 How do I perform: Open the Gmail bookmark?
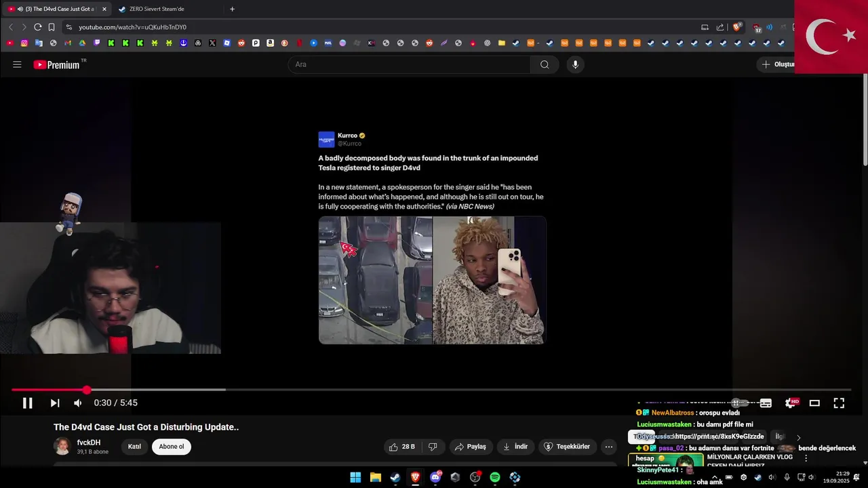pos(68,43)
